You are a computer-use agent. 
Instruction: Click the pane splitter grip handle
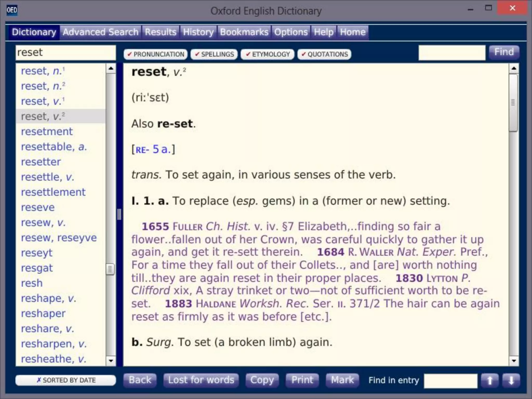click(x=119, y=214)
